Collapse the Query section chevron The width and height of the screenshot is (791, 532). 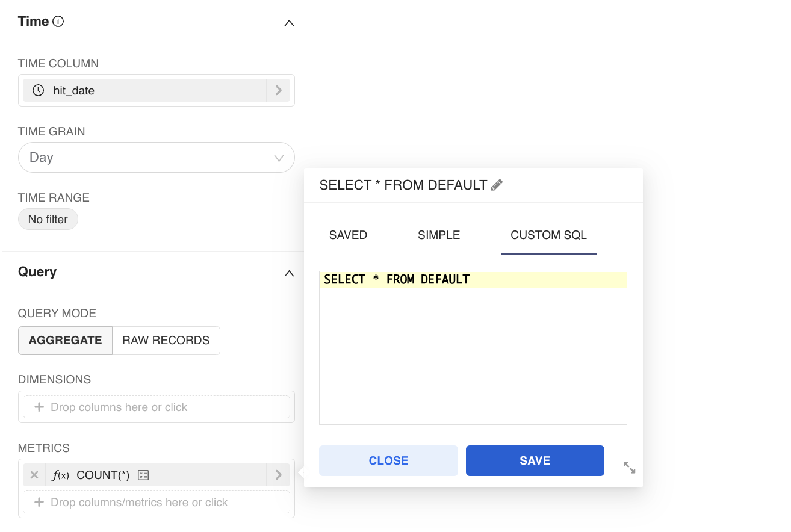coord(289,273)
